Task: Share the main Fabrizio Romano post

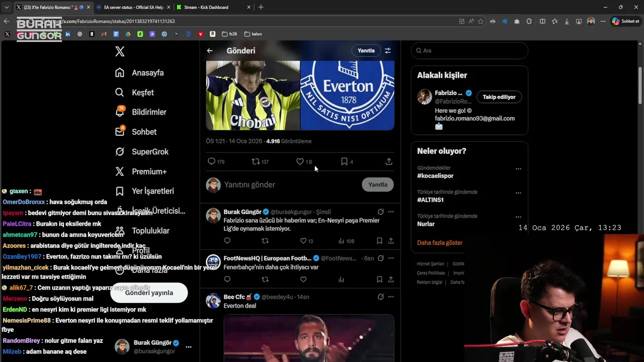Action: click(389, 161)
